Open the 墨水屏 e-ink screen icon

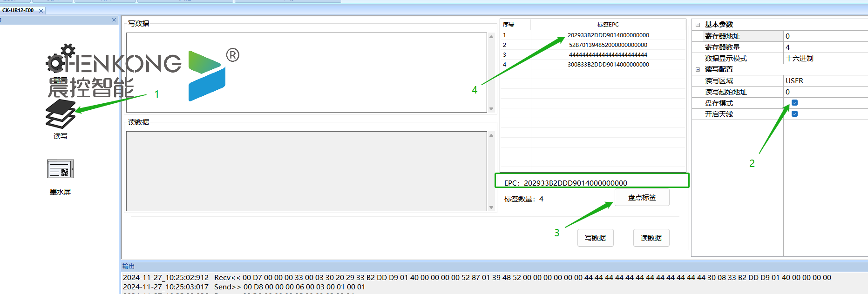tap(60, 169)
